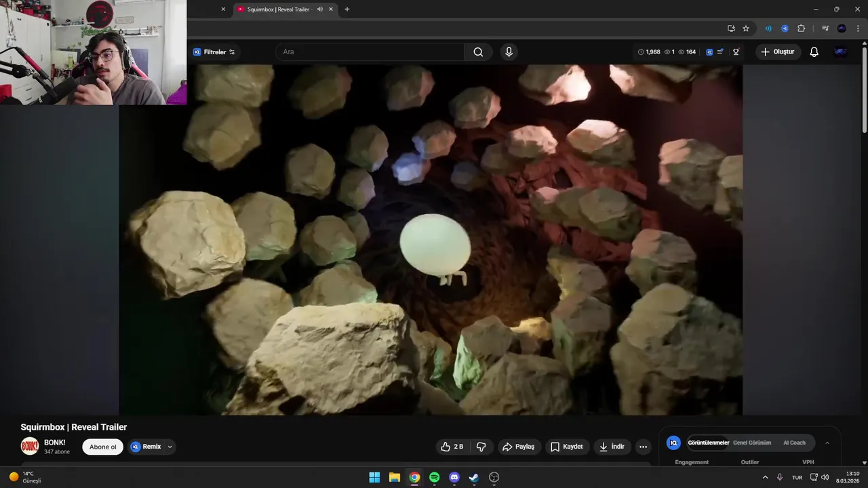868x488 pixels.
Task: Bookmark this page with the star icon
Action: [x=746, y=28]
